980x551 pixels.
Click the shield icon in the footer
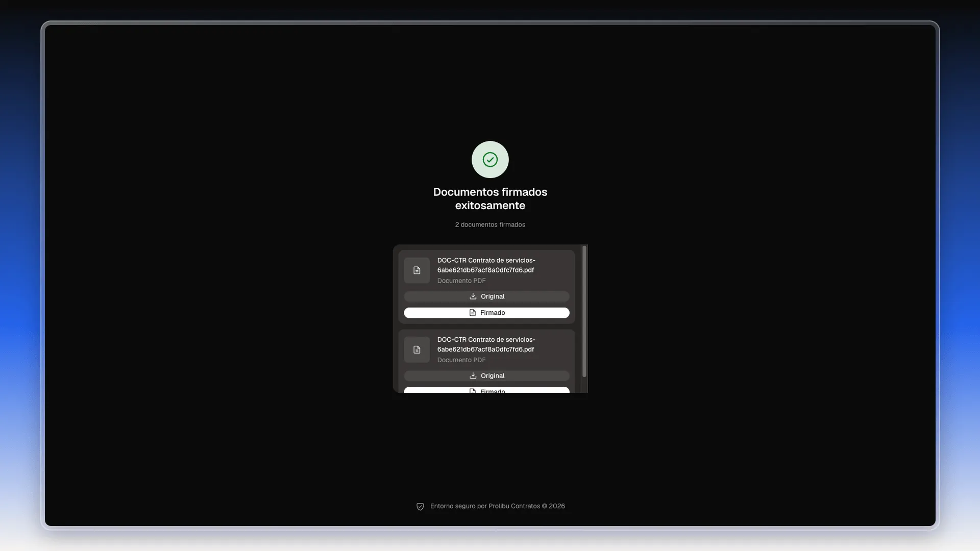(420, 507)
